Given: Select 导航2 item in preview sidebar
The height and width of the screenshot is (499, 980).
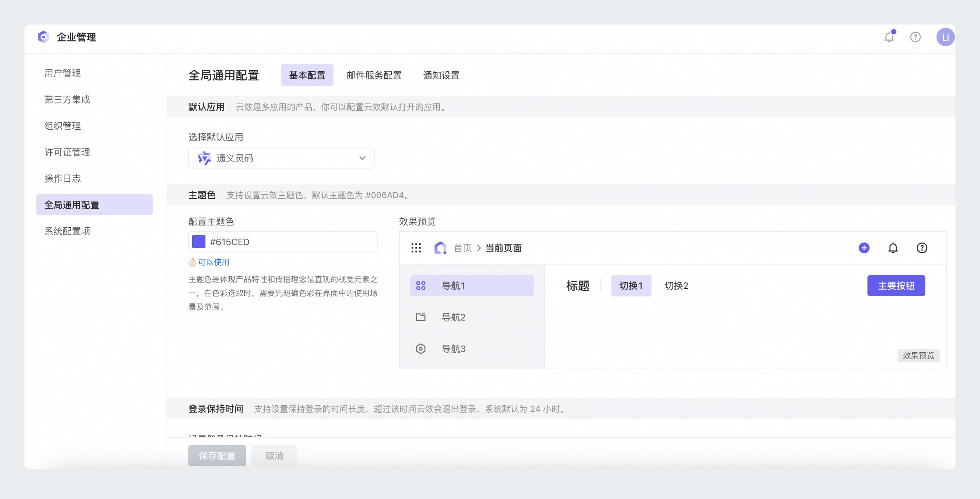Looking at the screenshot, I should [x=472, y=317].
